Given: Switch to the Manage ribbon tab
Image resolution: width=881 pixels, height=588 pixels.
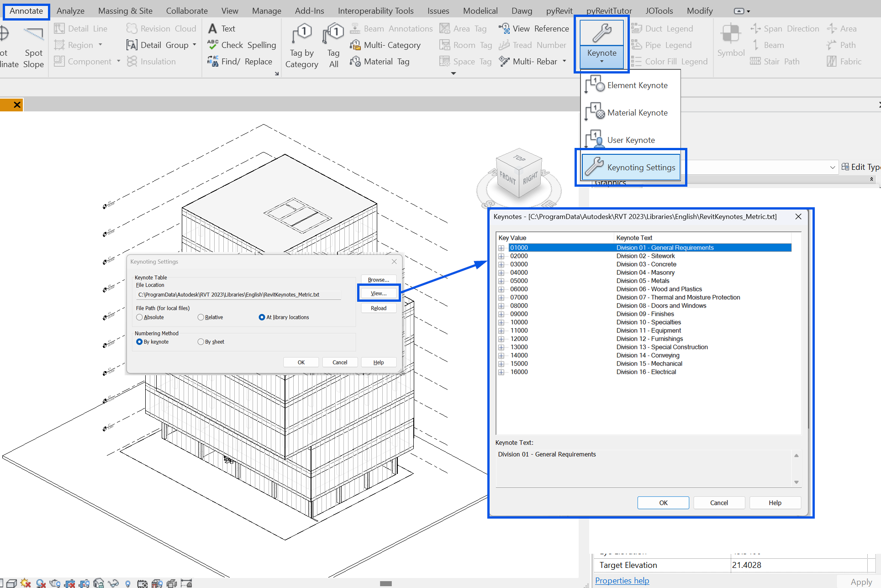Looking at the screenshot, I should point(267,11).
